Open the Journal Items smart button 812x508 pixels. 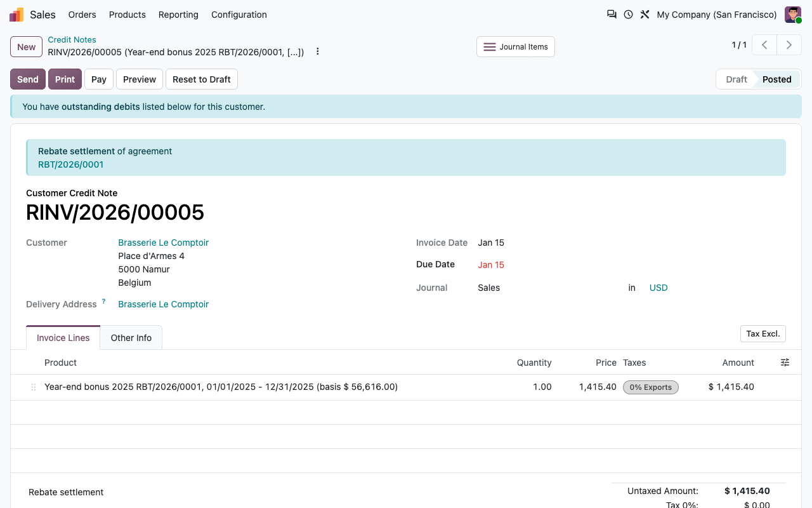[x=516, y=47]
